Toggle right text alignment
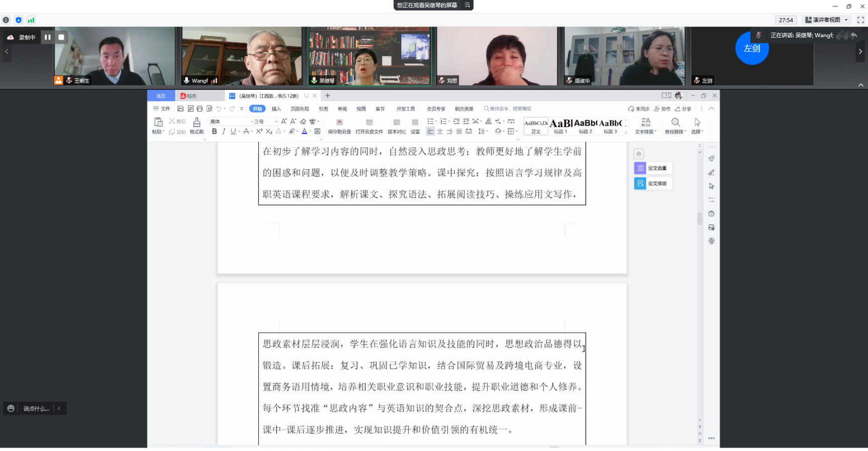The height and width of the screenshot is (451, 868). pos(449,132)
